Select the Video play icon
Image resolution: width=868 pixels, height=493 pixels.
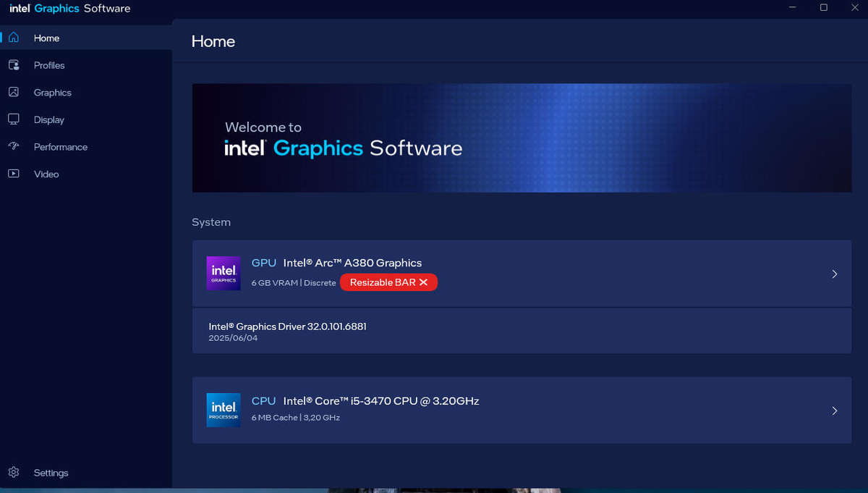pyautogui.click(x=14, y=174)
